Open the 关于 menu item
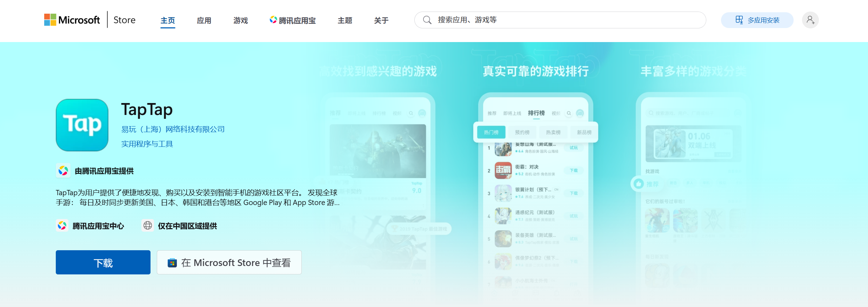This screenshot has width=868, height=307. (381, 21)
